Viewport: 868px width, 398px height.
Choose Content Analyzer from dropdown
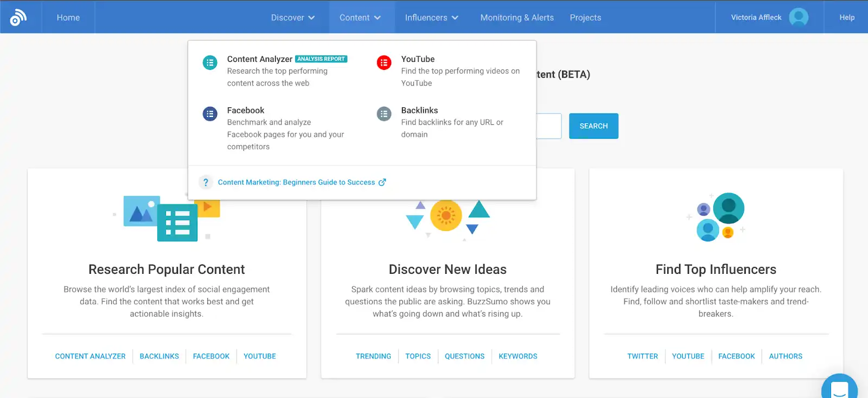coord(260,59)
